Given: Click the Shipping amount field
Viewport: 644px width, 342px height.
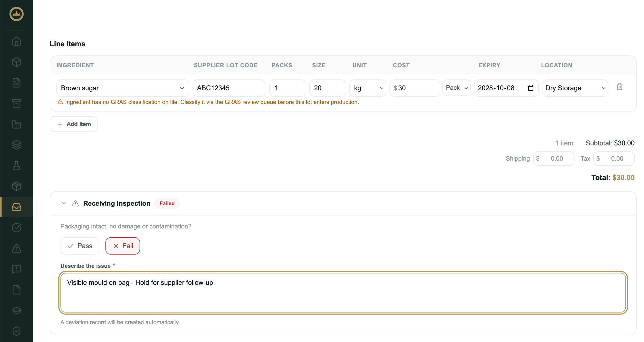Looking at the screenshot, I should click(554, 159).
